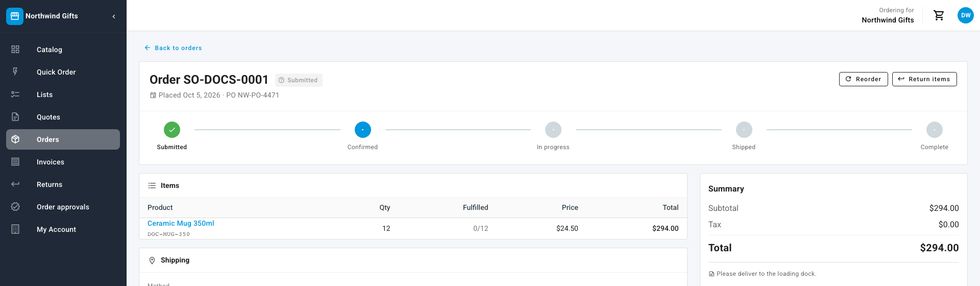The image size is (980, 286).
Task: Click the Catalog grid icon
Action: point(15,50)
